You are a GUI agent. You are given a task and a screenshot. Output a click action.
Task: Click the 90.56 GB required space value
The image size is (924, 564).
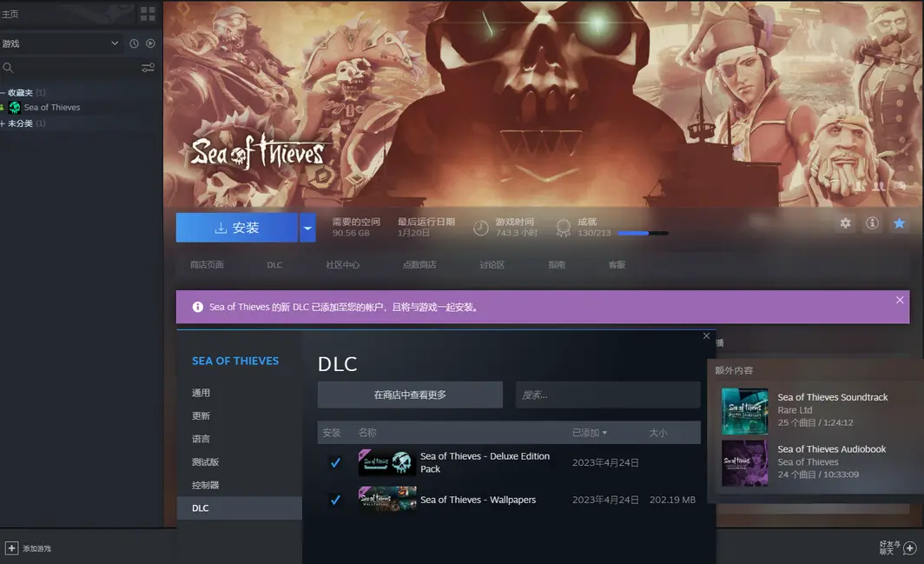(351, 233)
